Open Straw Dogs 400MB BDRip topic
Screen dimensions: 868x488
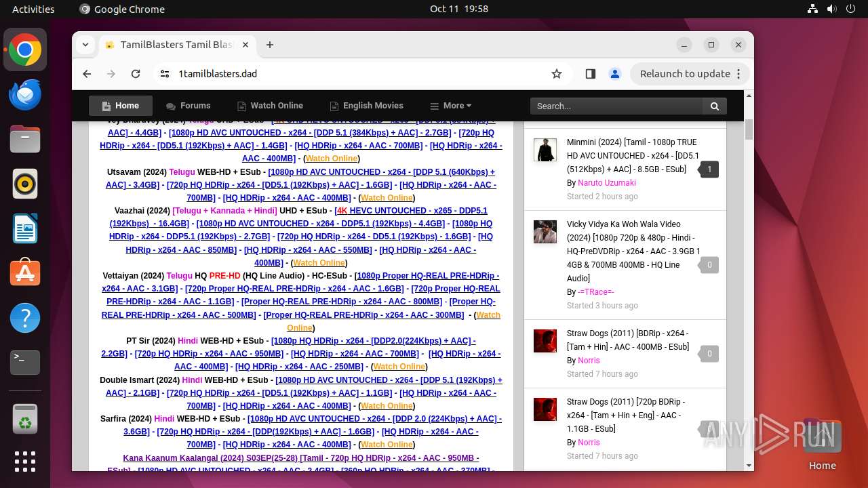click(628, 340)
